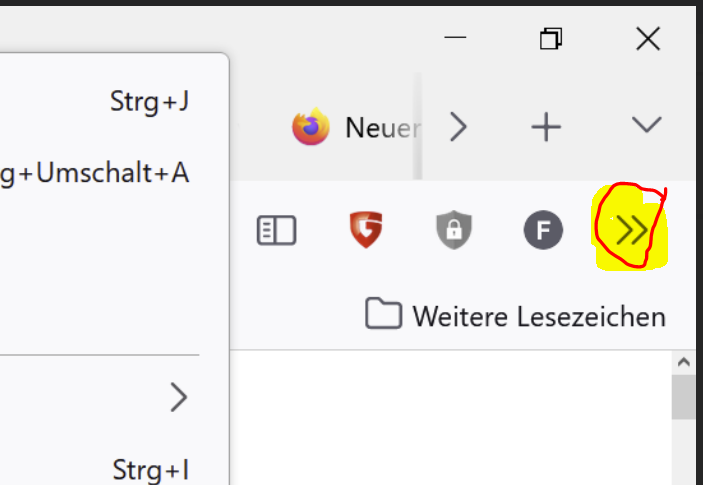Close the Firefox window

click(648, 38)
